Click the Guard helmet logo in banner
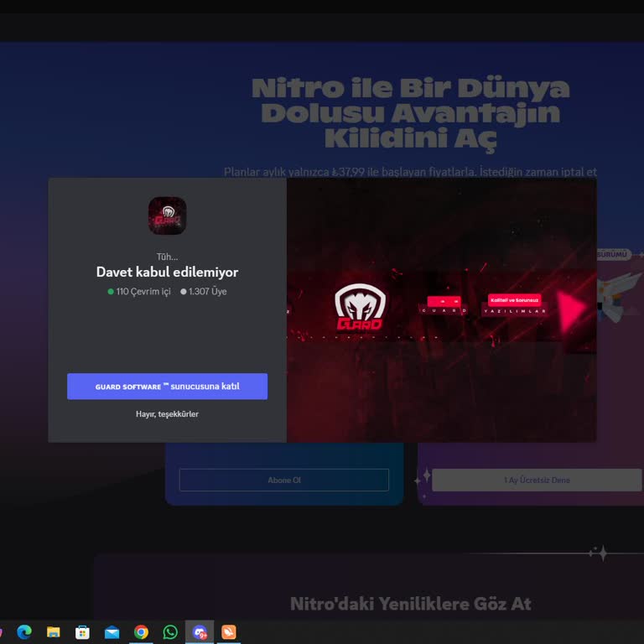 pos(361,307)
